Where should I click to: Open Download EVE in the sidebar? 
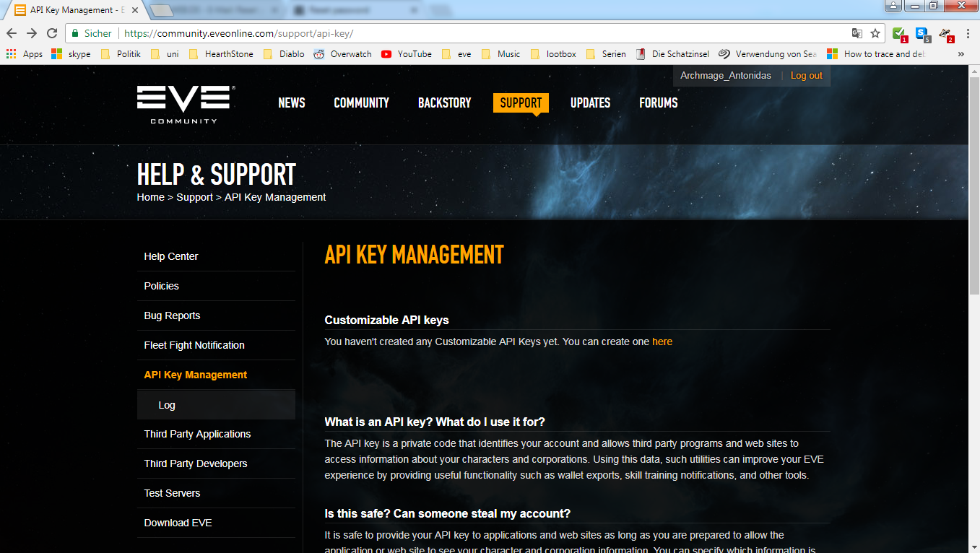[216, 523]
